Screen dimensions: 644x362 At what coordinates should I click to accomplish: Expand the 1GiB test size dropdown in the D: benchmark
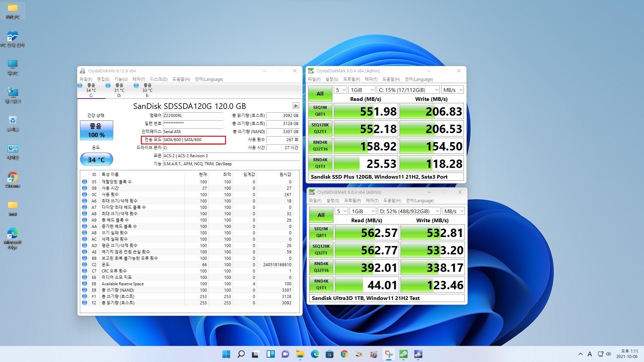coord(363,211)
